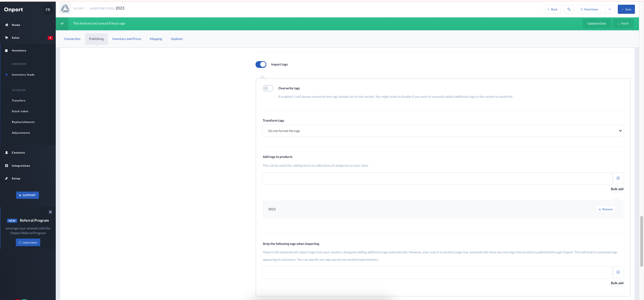Click the SUPPORT button
644x300 pixels.
pos(28,195)
